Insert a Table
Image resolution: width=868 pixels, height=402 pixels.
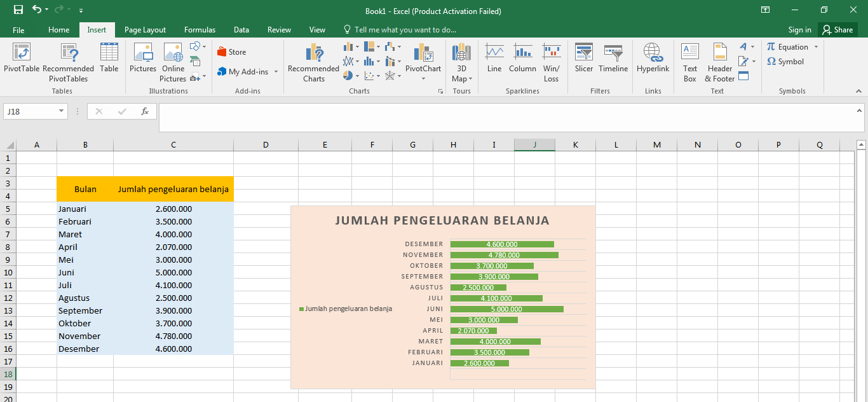pos(109,57)
